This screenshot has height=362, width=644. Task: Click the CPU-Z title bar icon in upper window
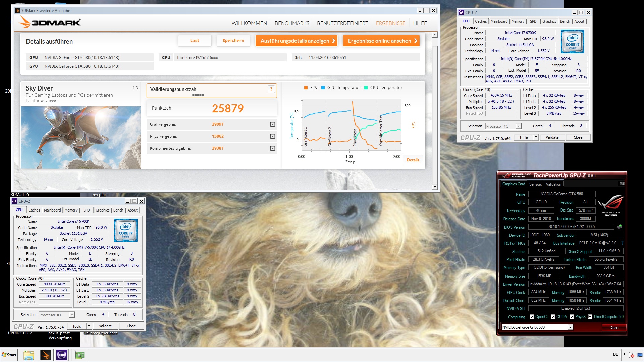pyautogui.click(x=461, y=12)
